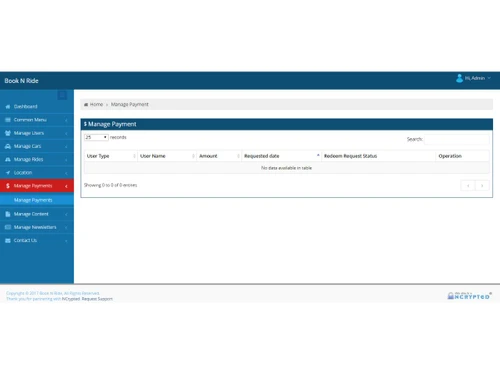Click the Dashboard home icon in sidebar

8,107
